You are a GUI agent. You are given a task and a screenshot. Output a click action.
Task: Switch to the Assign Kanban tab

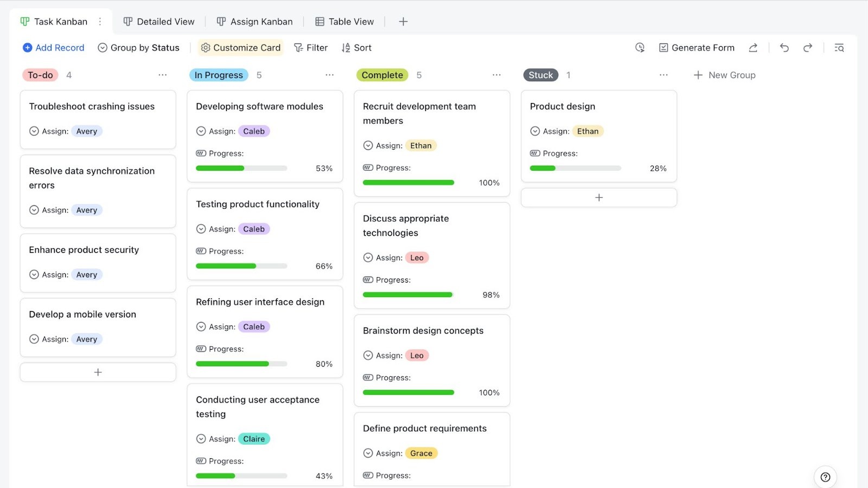254,22
